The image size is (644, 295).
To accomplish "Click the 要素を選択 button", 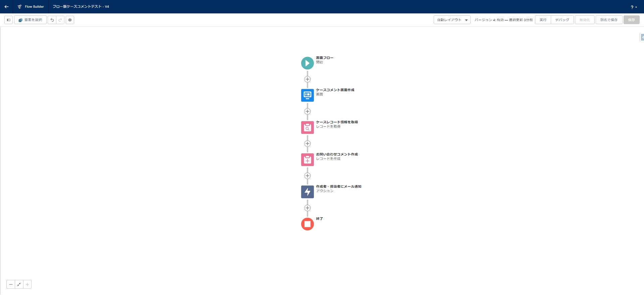I will click(30, 20).
